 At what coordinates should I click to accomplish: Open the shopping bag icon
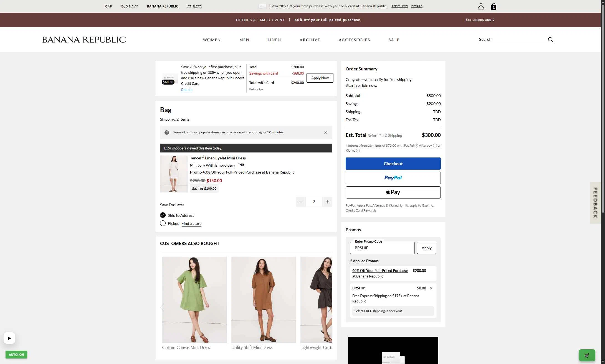pos(493,6)
